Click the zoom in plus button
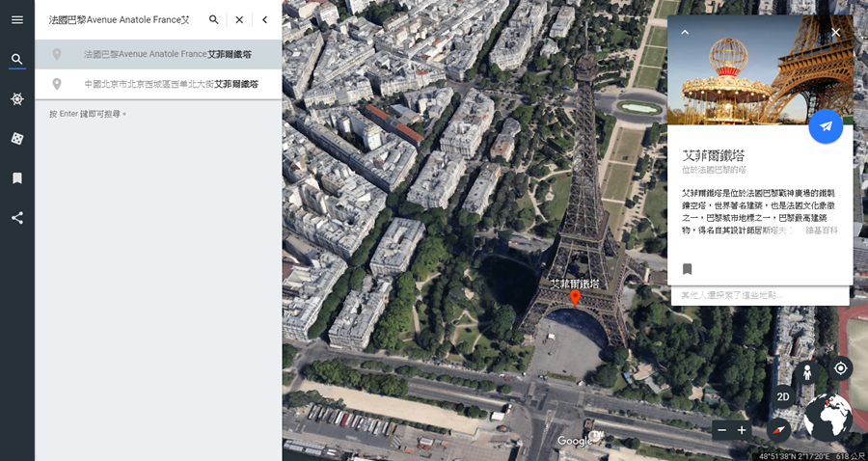 coord(742,430)
